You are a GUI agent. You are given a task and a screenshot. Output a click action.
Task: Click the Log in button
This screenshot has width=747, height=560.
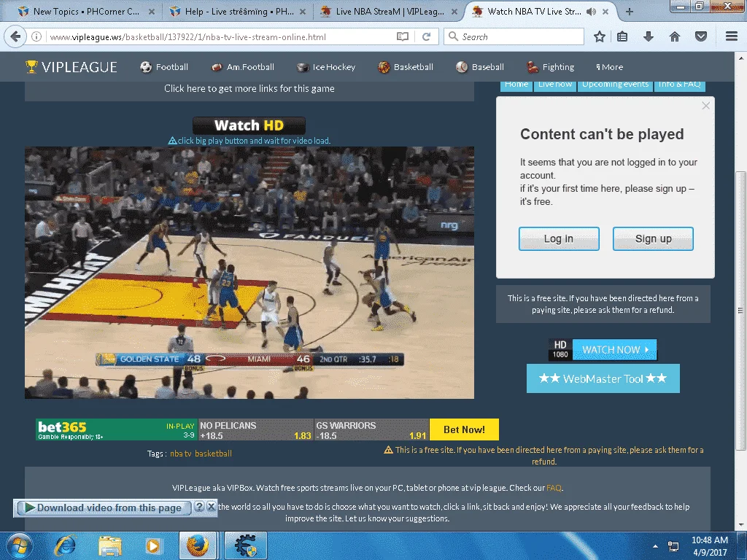pyautogui.click(x=559, y=238)
